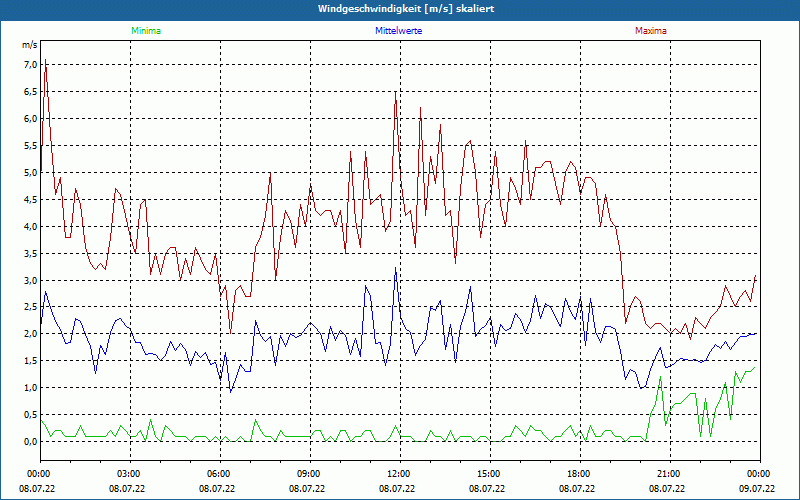Click the "12:00" time axis label
This screenshot has height=500, width=800.
pos(400,474)
